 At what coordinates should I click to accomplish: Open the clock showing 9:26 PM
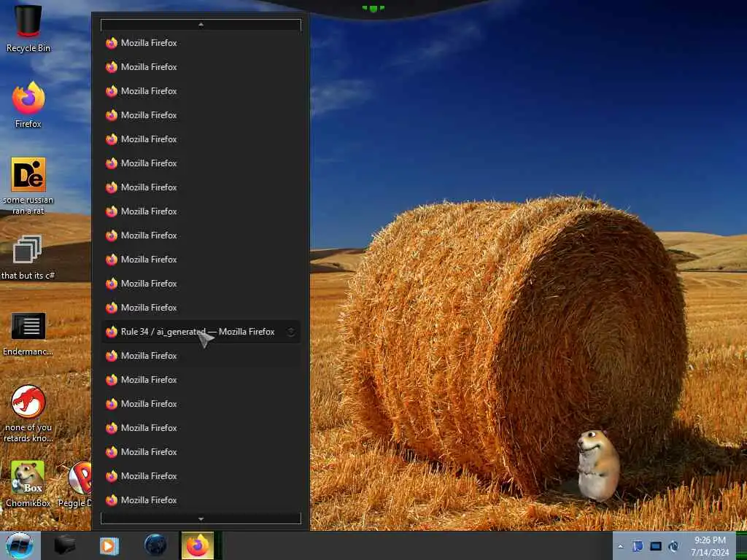coord(710,546)
